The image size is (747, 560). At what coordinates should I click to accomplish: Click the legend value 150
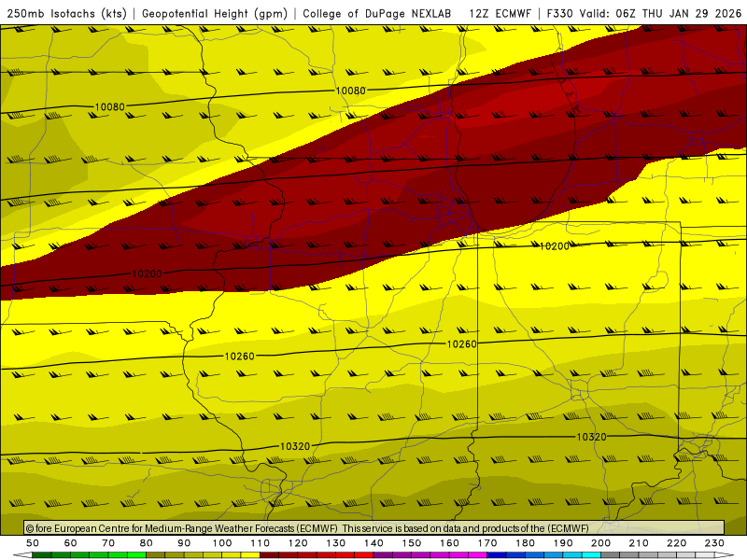tap(412, 543)
